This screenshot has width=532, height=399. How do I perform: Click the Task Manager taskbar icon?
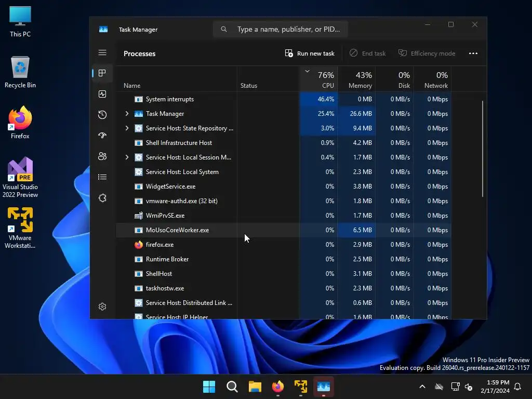coord(323,387)
